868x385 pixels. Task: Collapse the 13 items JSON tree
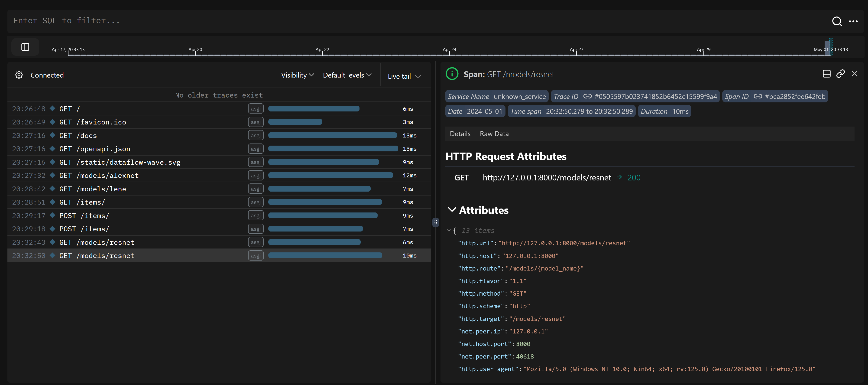tap(449, 231)
